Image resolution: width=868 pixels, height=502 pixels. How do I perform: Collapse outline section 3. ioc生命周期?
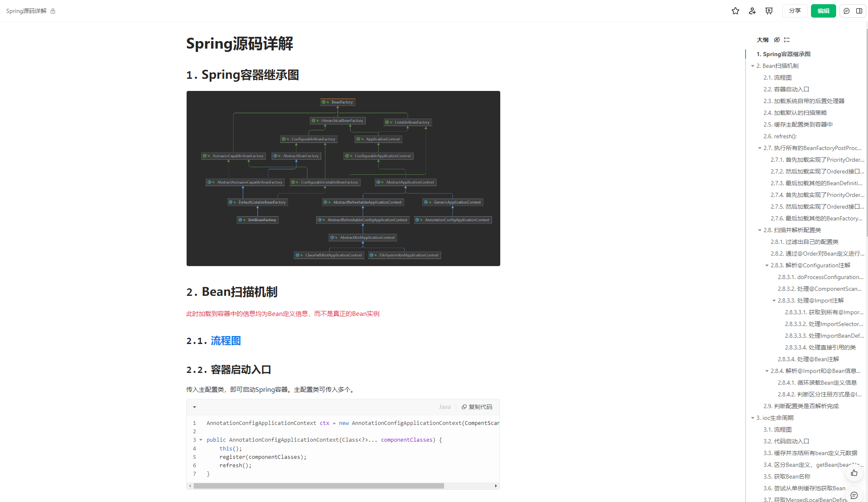(753, 418)
